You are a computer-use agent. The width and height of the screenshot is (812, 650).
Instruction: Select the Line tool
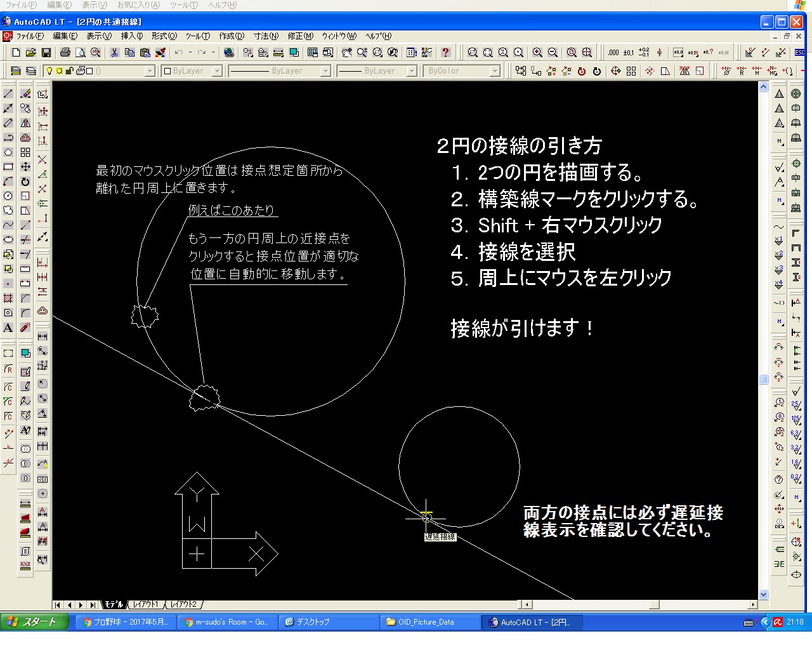tap(8, 93)
